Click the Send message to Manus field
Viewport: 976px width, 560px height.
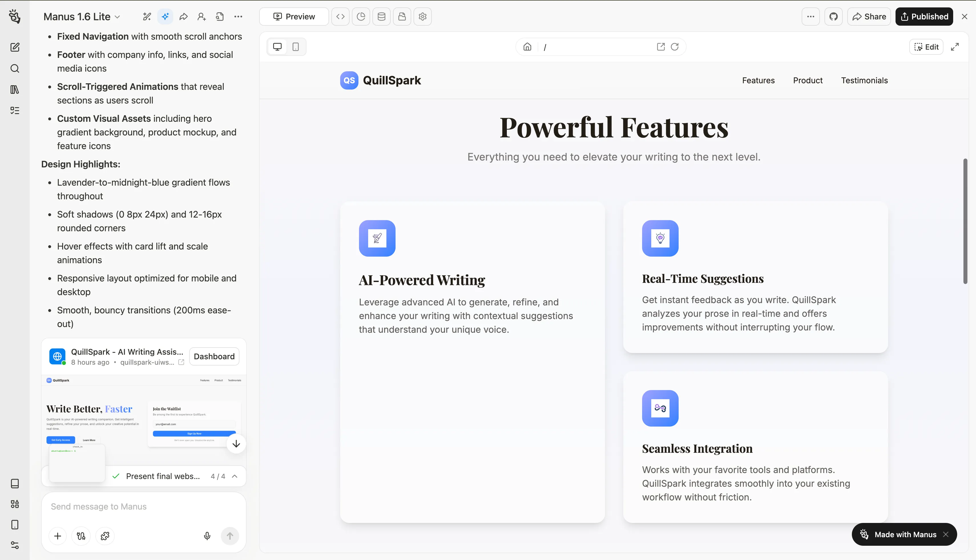(144, 507)
